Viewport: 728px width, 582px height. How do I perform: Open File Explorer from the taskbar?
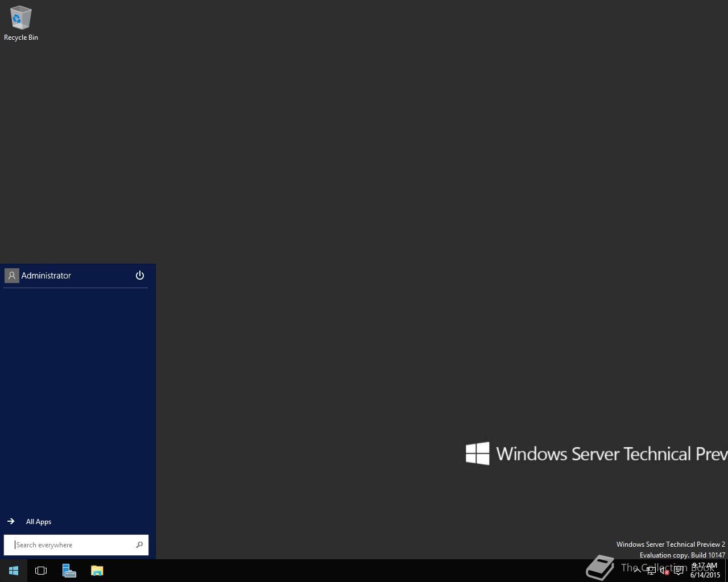(x=97, y=571)
